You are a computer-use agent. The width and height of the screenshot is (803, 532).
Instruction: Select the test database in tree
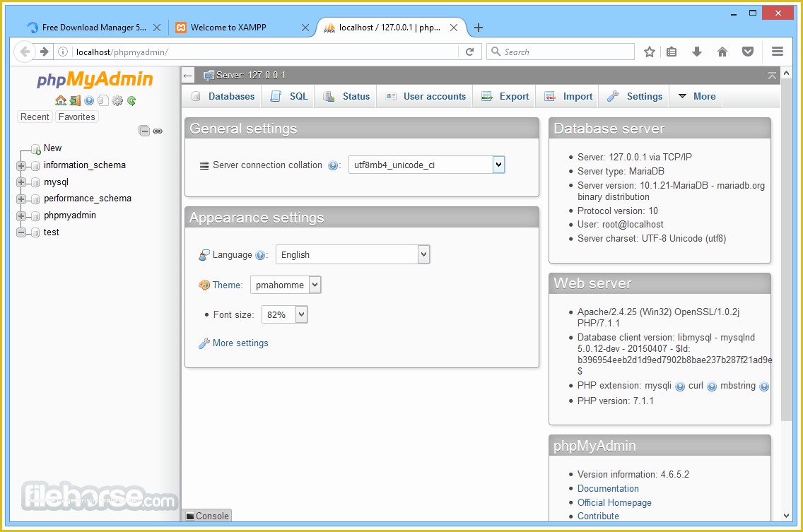51,232
